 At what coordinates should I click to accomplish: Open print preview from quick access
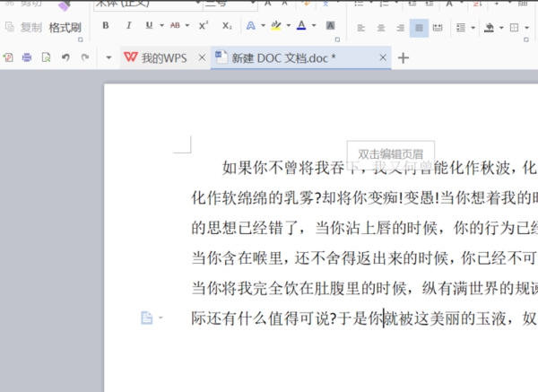(x=46, y=57)
